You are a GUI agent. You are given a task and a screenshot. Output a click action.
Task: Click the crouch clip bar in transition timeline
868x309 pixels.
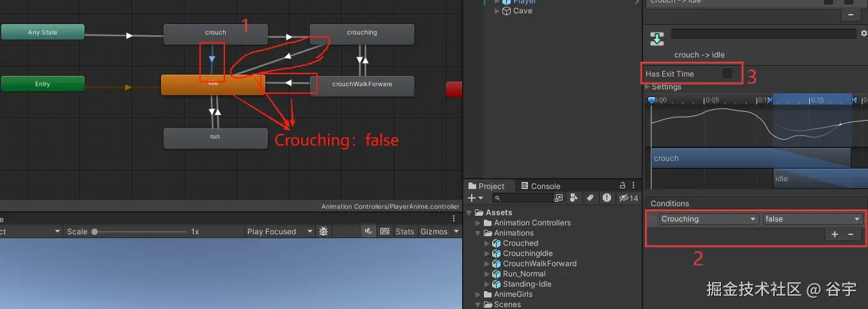750,158
